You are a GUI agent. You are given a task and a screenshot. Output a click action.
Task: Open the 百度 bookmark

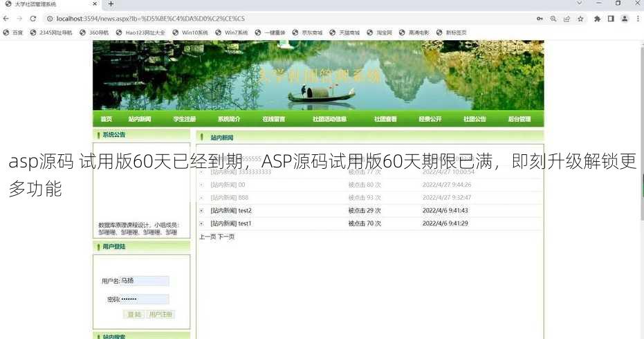12,33
